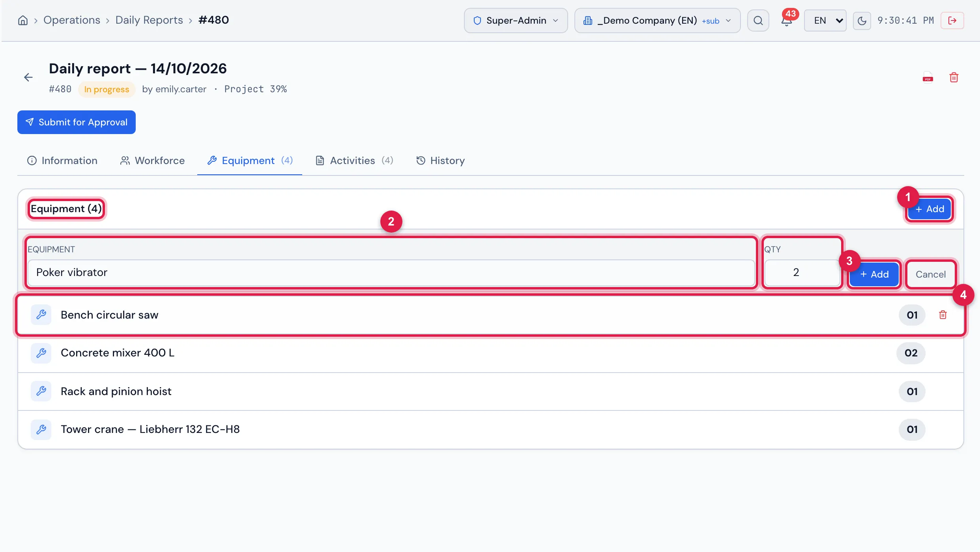Screen dimensions: 980x552
Task: Go back with the left arrow
Action: click(28, 77)
